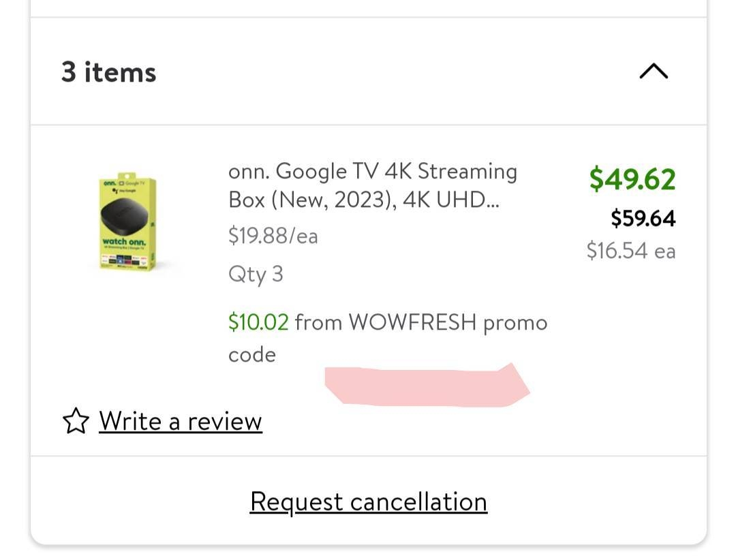
Task: Click the onn. Google TV logo atop packaging
Action: pos(123,183)
